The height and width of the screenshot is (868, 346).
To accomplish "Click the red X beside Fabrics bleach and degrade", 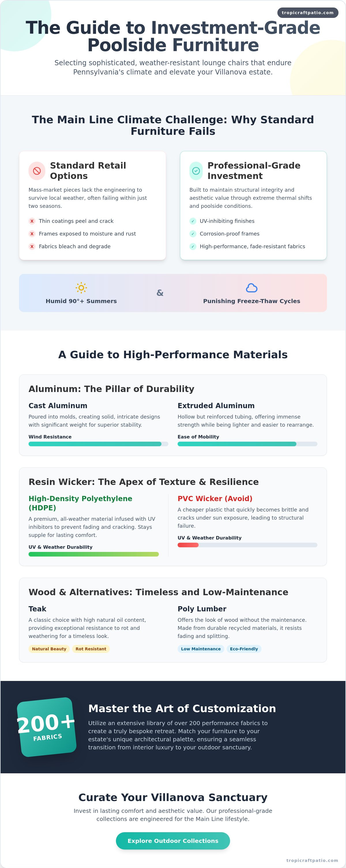I will click(x=32, y=246).
